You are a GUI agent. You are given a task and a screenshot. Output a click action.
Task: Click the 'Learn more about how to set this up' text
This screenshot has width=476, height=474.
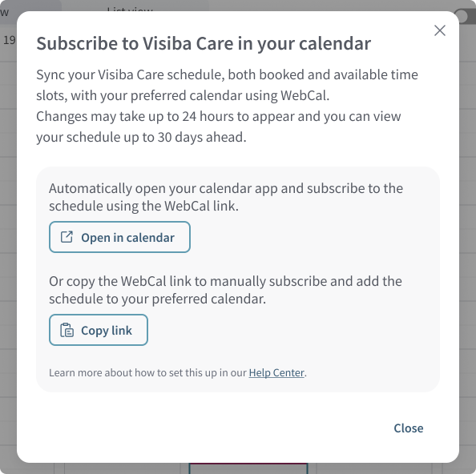click(147, 372)
